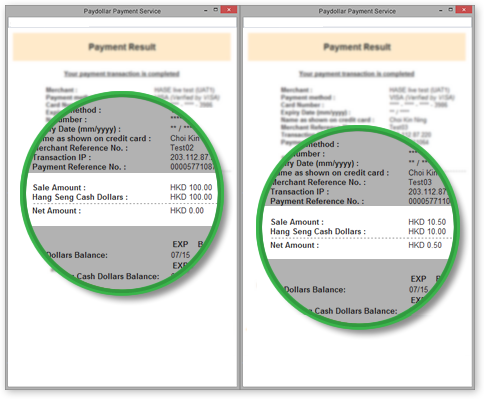This screenshot has height=399, width=484.
Task: Click 'Your payment transaction is completed' in left window
Action: pos(122,74)
